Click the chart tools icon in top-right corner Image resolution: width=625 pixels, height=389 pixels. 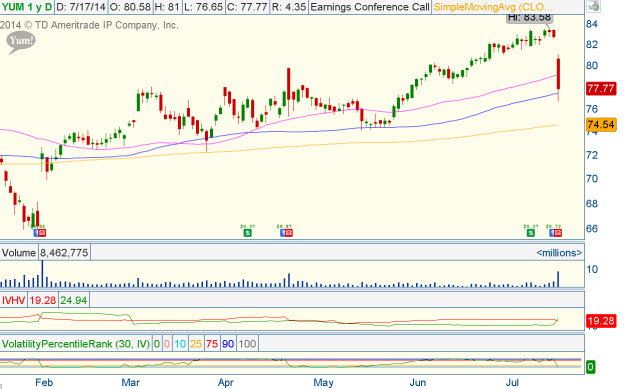[x=594, y=6]
